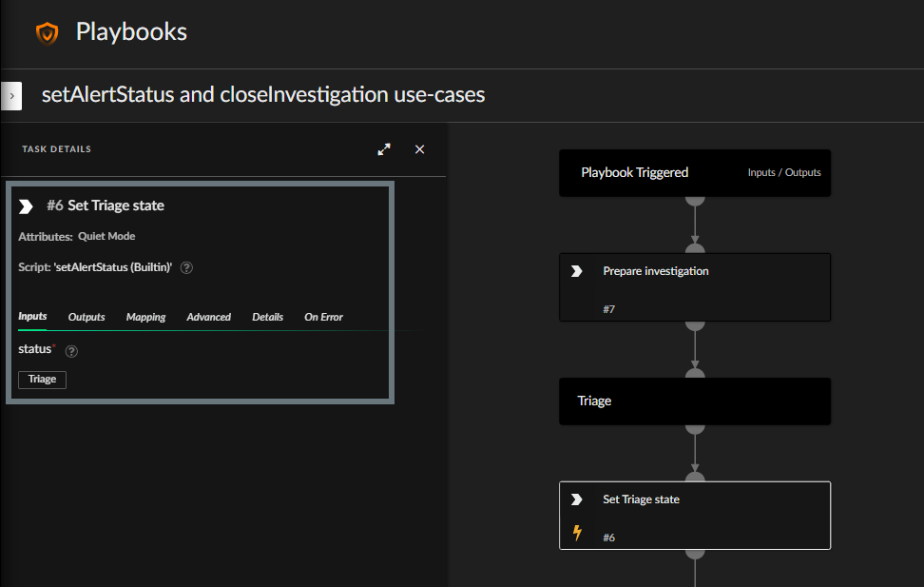
Task: Click the Triage status value field
Action: pos(43,380)
